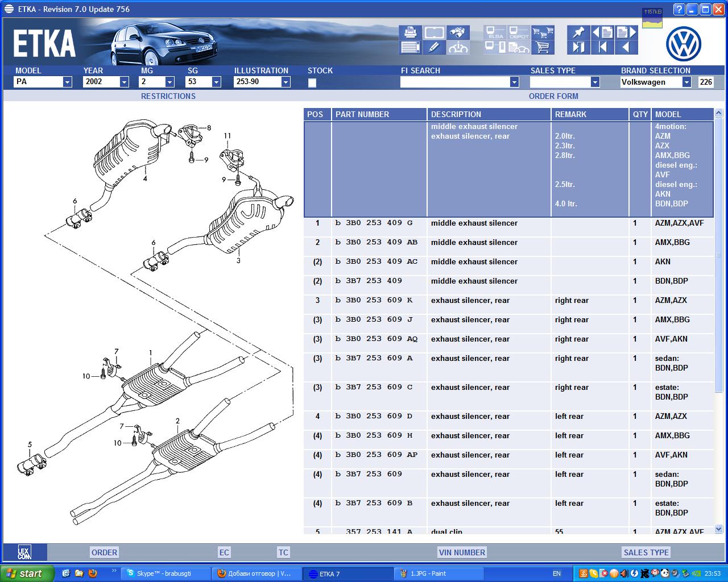Click the printer icon in the toolbar
Viewport: 728px width, 582px height.
409,32
